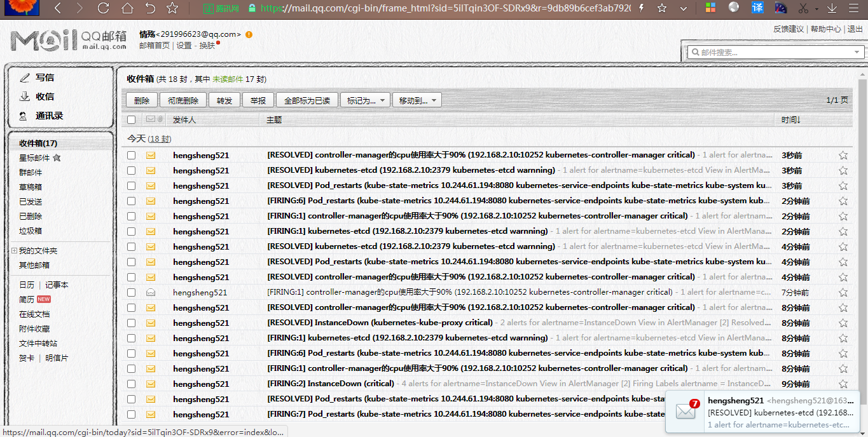Star the RESOLVED Pod_restarts email from 3秒前

(x=843, y=185)
